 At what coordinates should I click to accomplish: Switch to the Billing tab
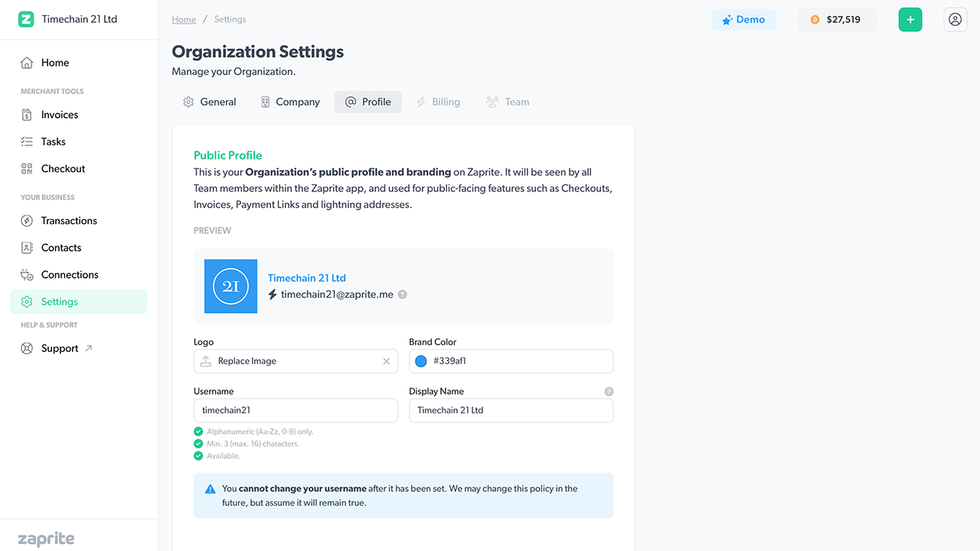[x=438, y=102]
